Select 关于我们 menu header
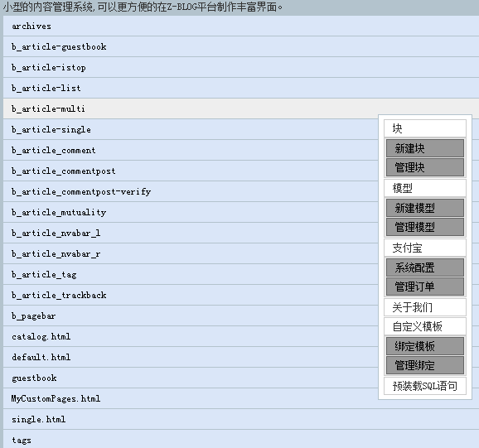 [425, 307]
